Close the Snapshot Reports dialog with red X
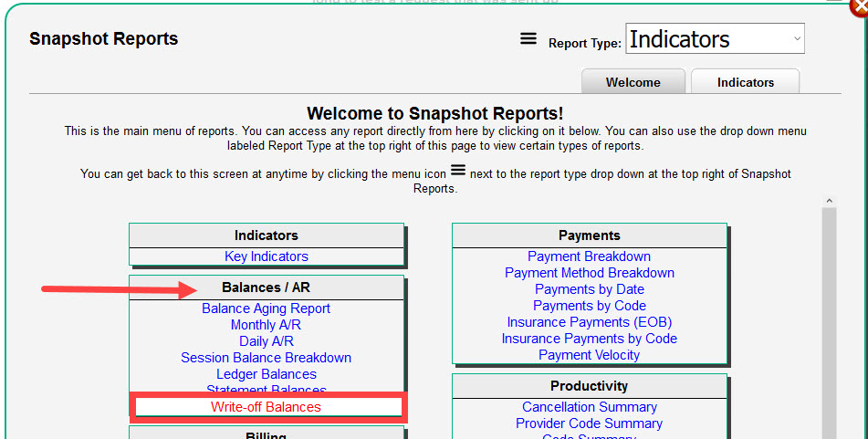Screen dimensions: 868x439 coord(860,7)
